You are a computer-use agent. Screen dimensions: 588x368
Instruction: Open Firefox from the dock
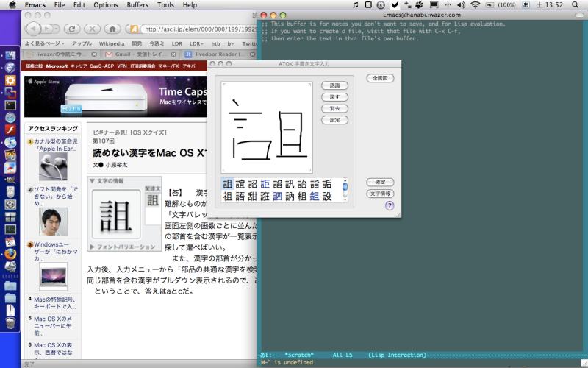pos(10,254)
